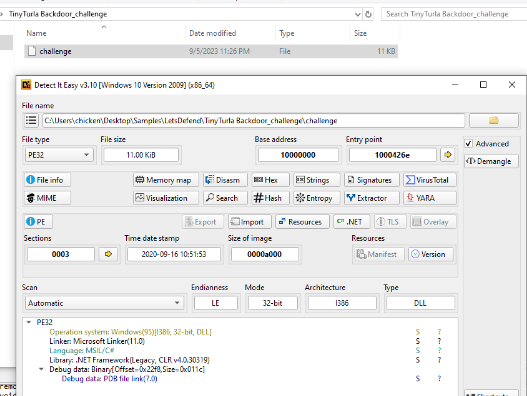Open the Strings view
The height and width of the screenshot is (396, 527).
click(x=317, y=180)
